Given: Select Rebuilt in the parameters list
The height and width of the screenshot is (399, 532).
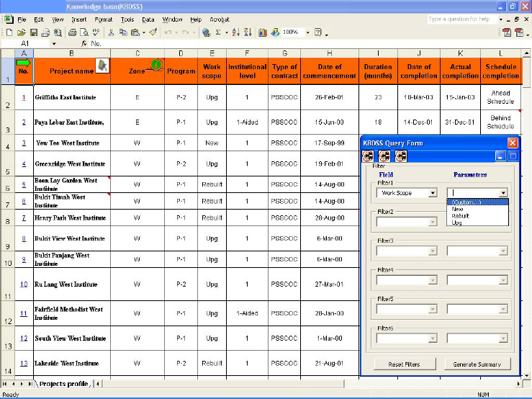Looking at the screenshot, I should click(x=477, y=215).
